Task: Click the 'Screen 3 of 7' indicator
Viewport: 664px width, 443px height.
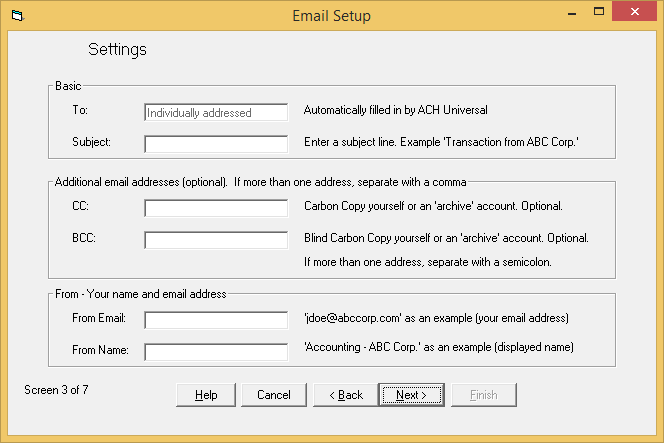Action: coord(56,390)
